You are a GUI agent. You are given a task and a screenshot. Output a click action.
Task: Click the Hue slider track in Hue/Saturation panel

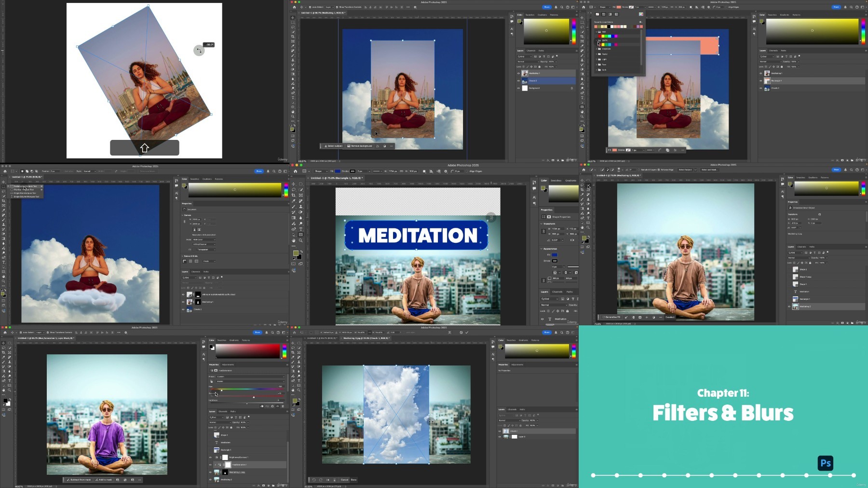coord(246,389)
